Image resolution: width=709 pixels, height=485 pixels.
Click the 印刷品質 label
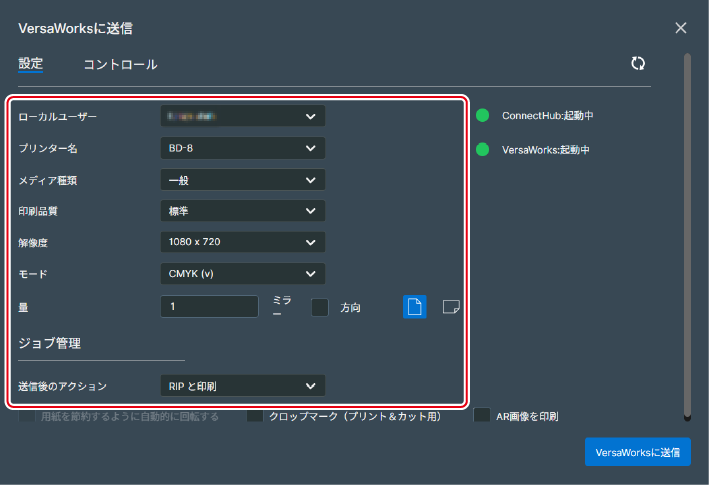(x=38, y=211)
